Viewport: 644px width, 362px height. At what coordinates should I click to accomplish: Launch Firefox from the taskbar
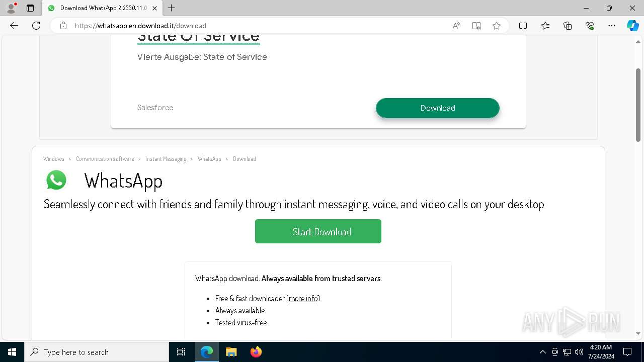coord(256,352)
